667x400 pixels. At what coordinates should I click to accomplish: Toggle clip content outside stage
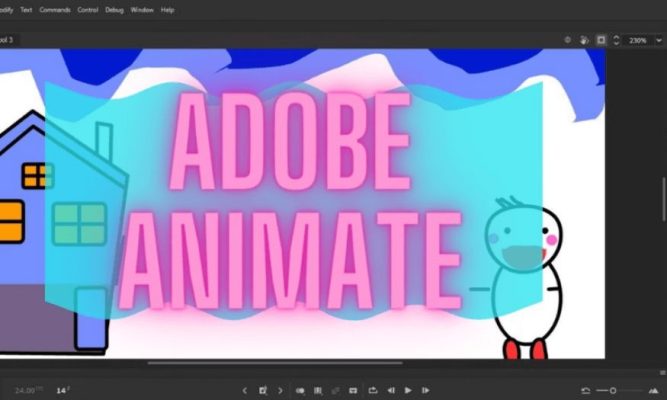click(x=600, y=40)
